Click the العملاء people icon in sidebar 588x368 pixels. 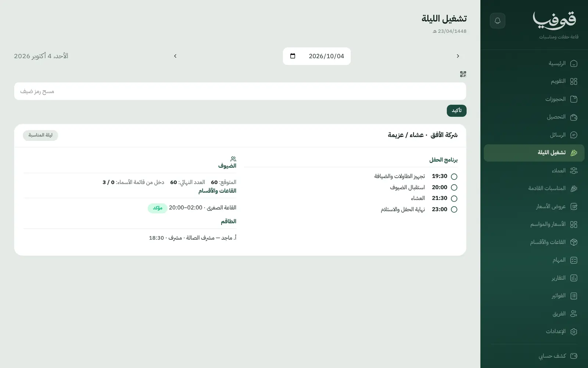coord(574,170)
